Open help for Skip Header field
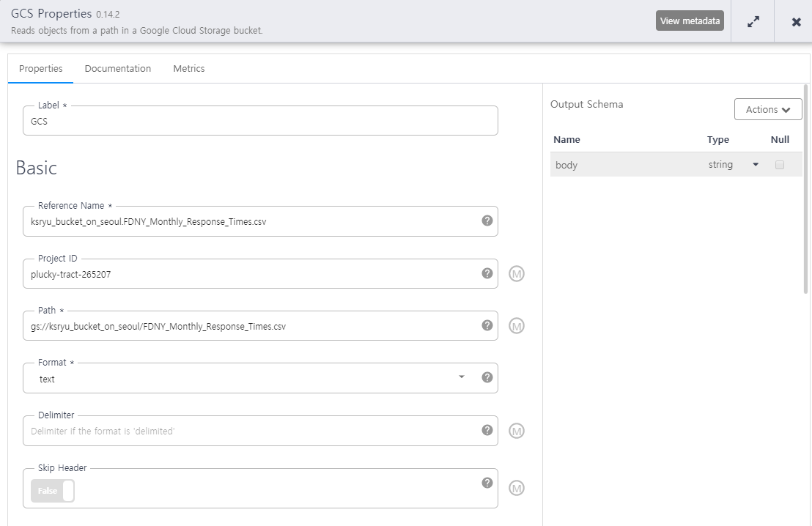 (487, 483)
